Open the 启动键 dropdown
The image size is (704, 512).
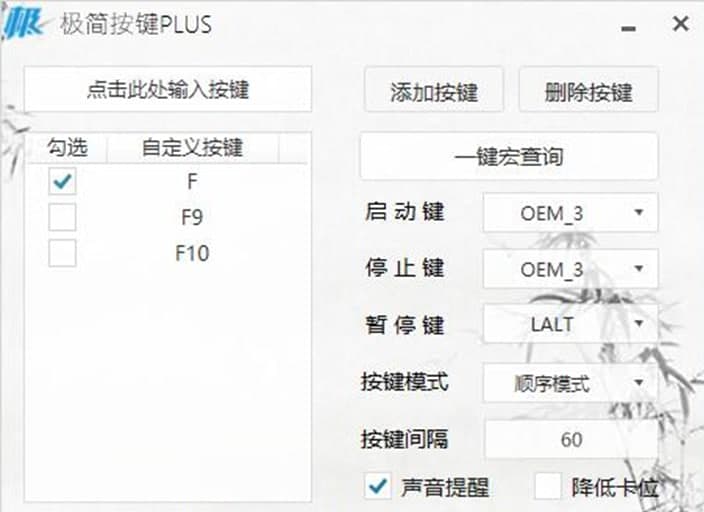(571, 213)
